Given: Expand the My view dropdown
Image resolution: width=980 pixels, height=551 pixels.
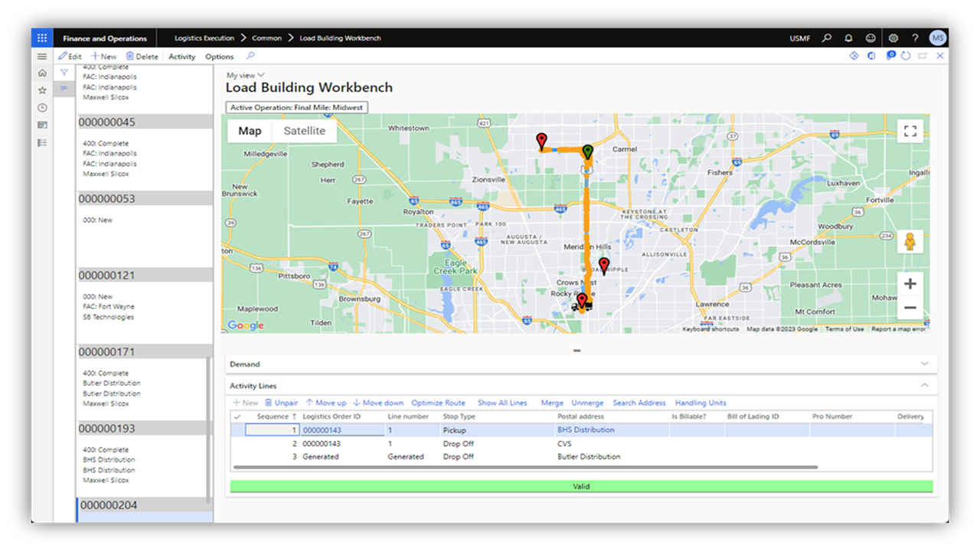Looking at the screenshot, I should point(245,75).
